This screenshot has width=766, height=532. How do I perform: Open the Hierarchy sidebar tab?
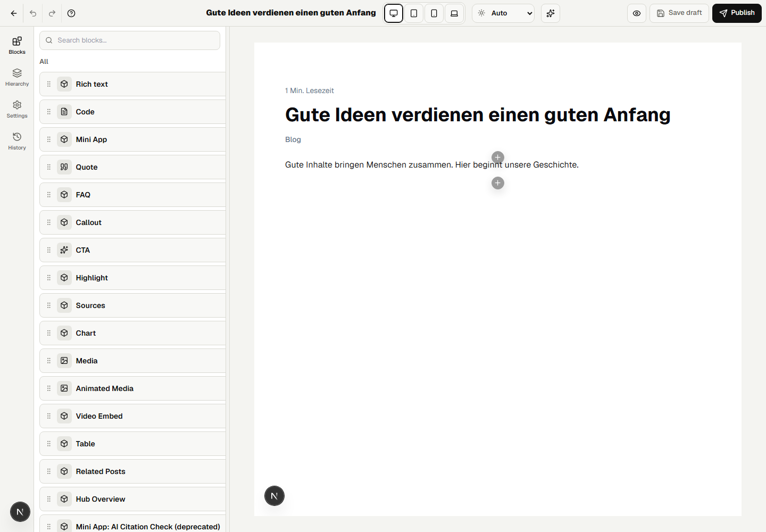(x=17, y=77)
